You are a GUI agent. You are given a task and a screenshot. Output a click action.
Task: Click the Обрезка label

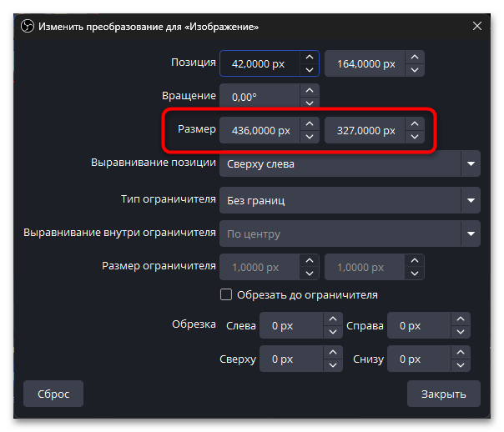coord(194,324)
